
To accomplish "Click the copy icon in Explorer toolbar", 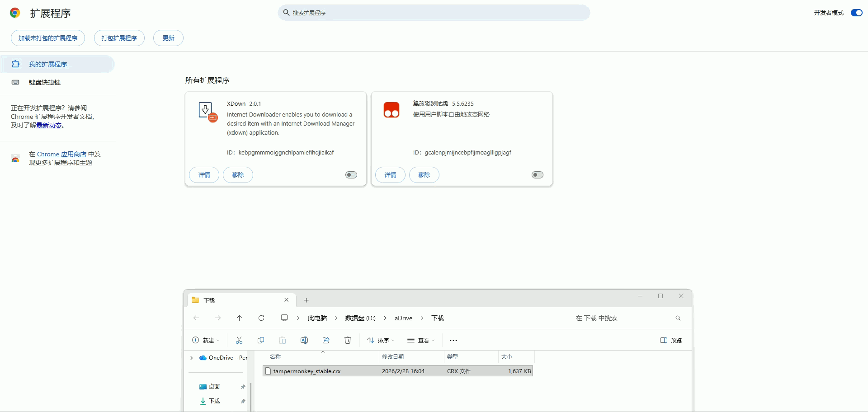I will [261, 340].
